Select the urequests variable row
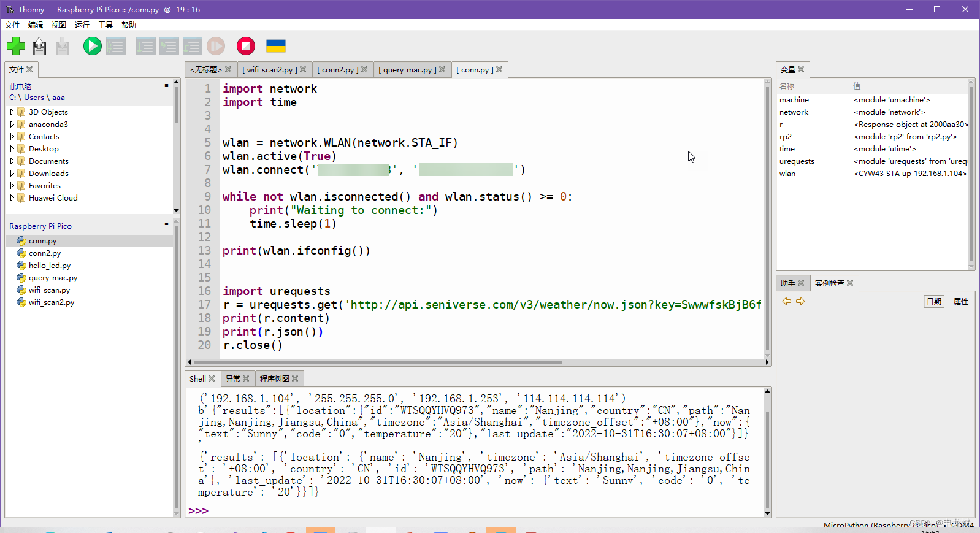Image resolution: width=980 pixels, height=533 pixels. (873, 161)
